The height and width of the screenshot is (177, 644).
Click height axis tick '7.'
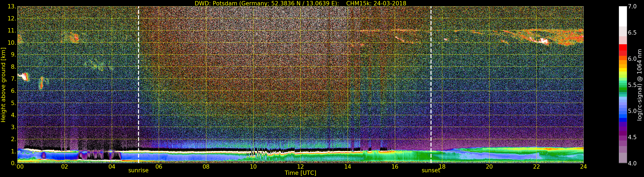[13, 79]
